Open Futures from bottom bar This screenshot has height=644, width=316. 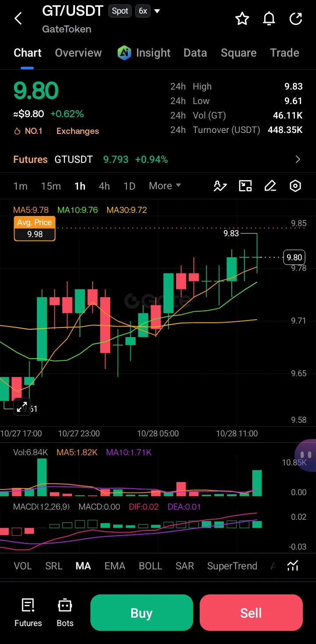[x=28, y=612]
